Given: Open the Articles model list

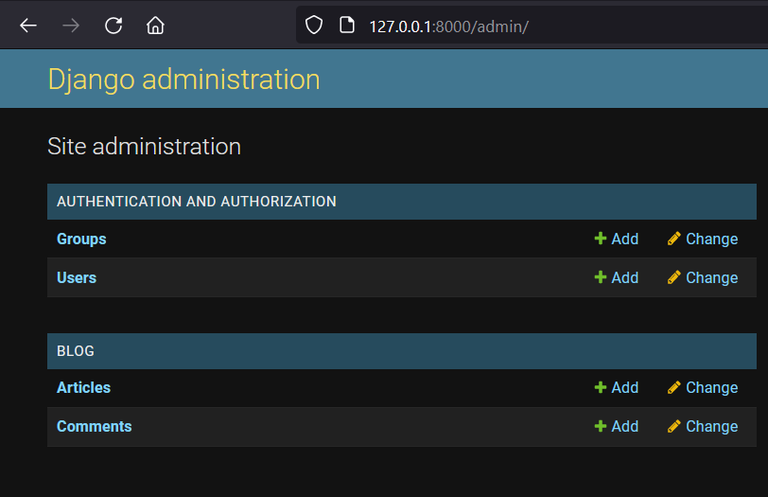Looking at the screenshot, I should 84,387.
